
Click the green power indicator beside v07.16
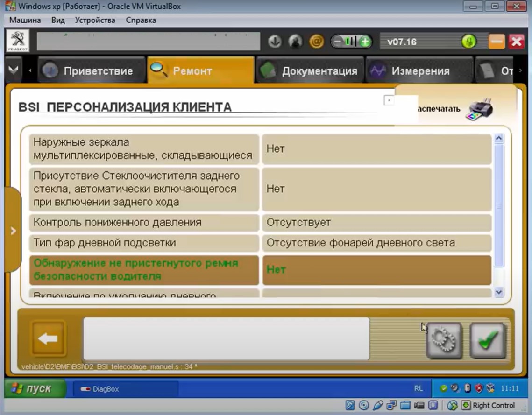click(468, 42)
